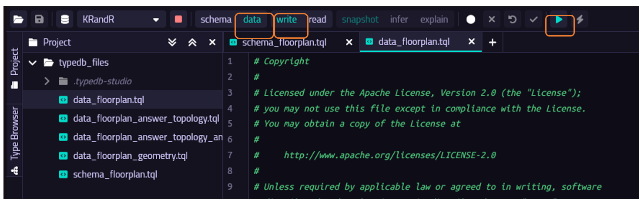Open project folder icon in toolbar
The width and height of the screenshot is (644, 203).
tap(18, 20)
